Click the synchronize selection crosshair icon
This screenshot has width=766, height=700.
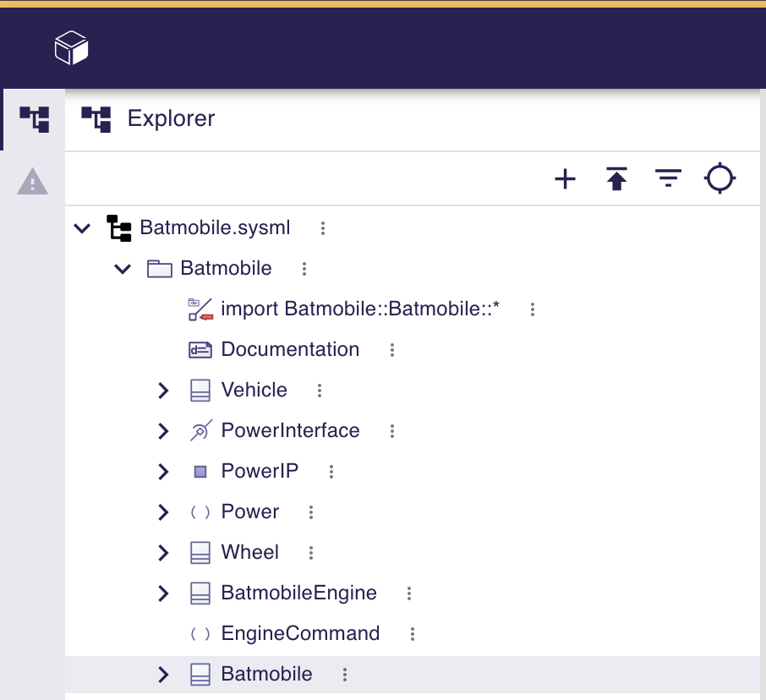pyautogui.click(x=719, y=178)
